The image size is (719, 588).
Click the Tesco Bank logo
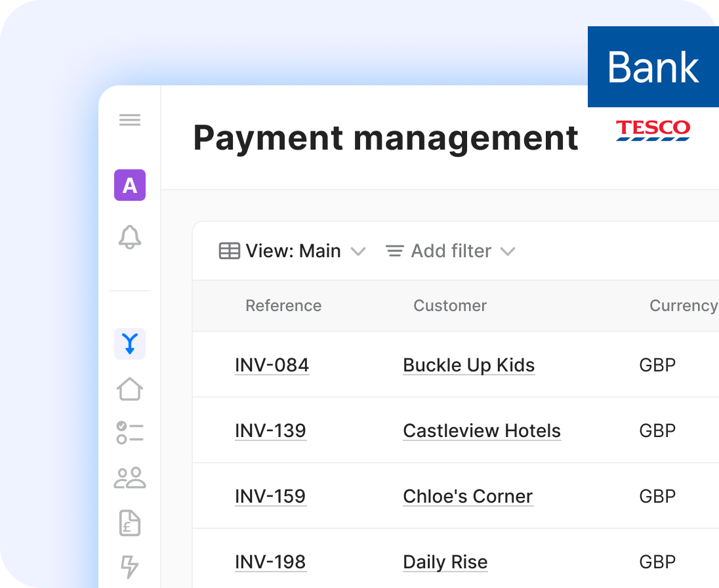tap(653, 84)
